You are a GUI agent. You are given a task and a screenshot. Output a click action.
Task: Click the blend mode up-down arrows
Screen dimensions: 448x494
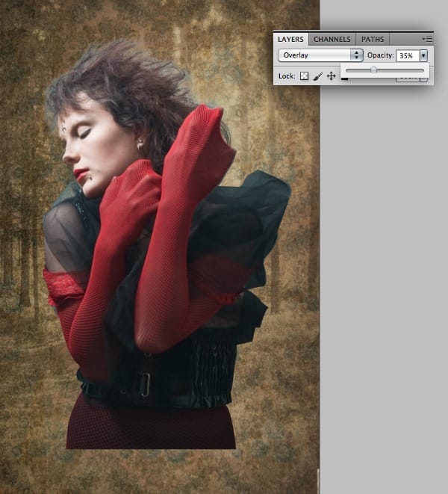pos(356,55)
